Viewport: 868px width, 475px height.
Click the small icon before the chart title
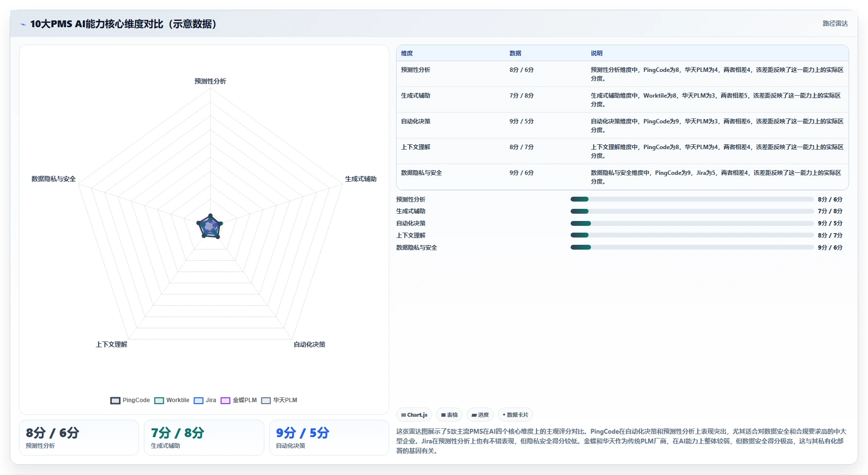(23, 24)
